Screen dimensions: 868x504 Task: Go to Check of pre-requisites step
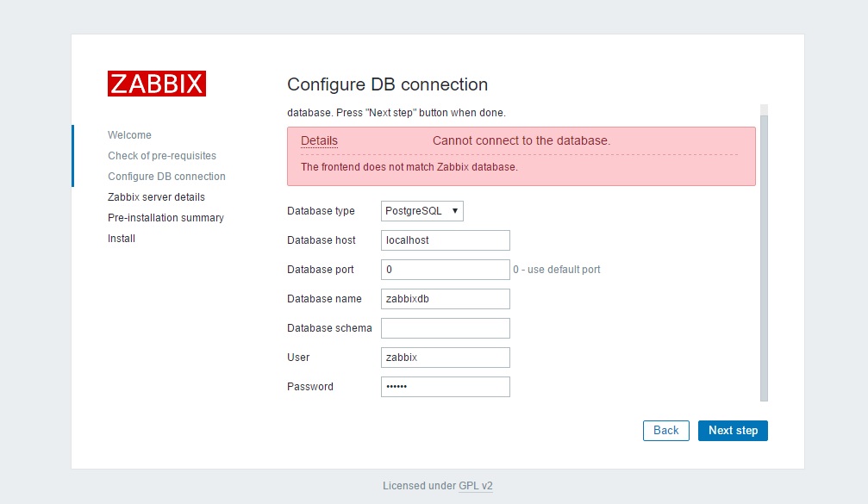coord(162,156)
